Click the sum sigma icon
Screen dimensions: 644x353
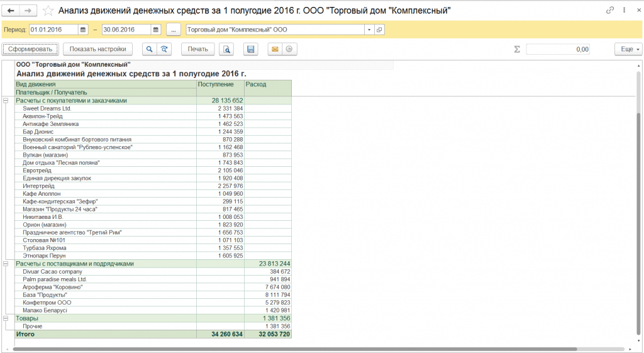(x=517, y=49)
